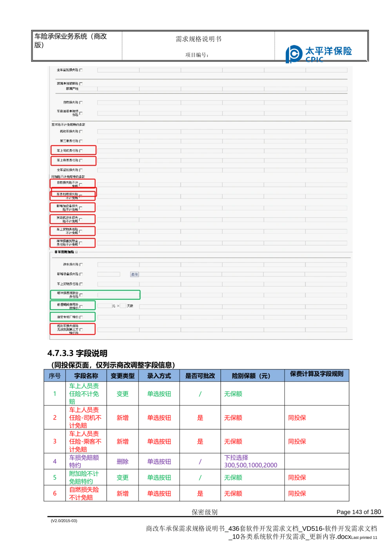This screenshot has height=555, width=392.
Task: Click the company logo icon in header
Action: tap(294, 53)
